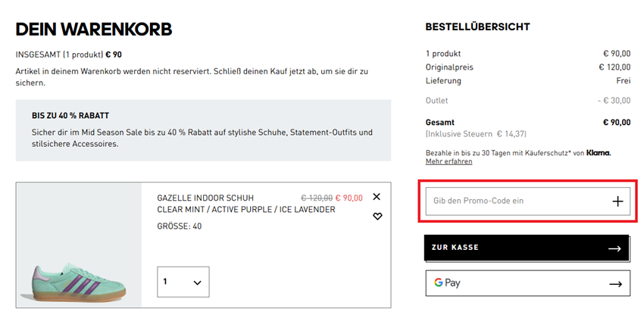Click the crossed-out € 120,00 price
This screenshot has width=644, height=315.
click(x=316, y=198)
